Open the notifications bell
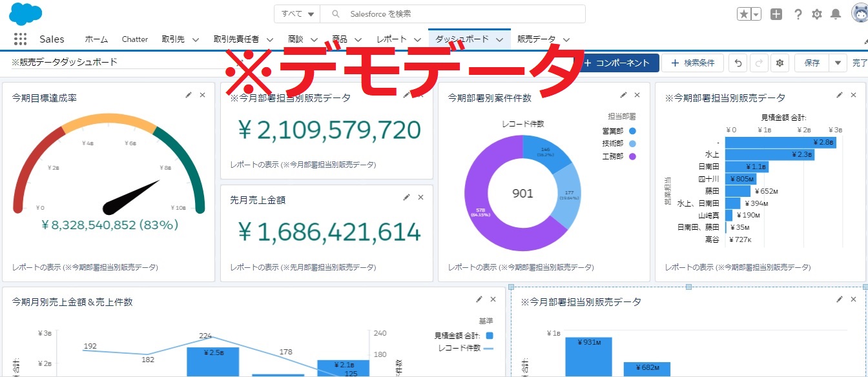Screen dimensions: 868x377 click(x=836, y=14)
